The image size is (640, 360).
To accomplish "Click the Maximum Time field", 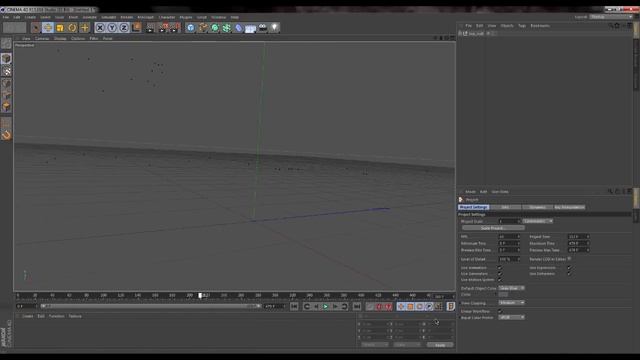I will coord(578,243).
